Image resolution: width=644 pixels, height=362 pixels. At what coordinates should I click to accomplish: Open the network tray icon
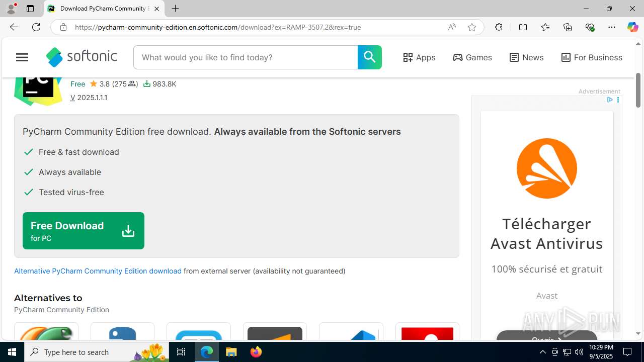[567, 352]
